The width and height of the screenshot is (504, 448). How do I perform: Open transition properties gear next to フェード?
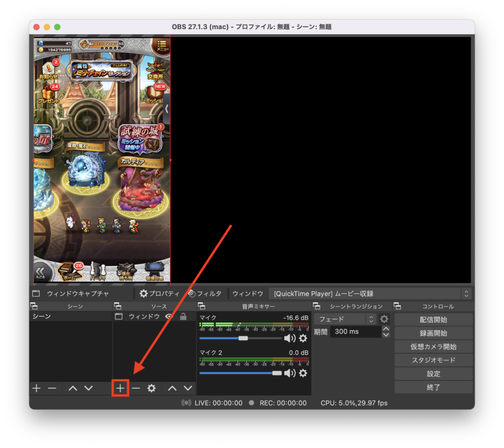coord(384,319)
